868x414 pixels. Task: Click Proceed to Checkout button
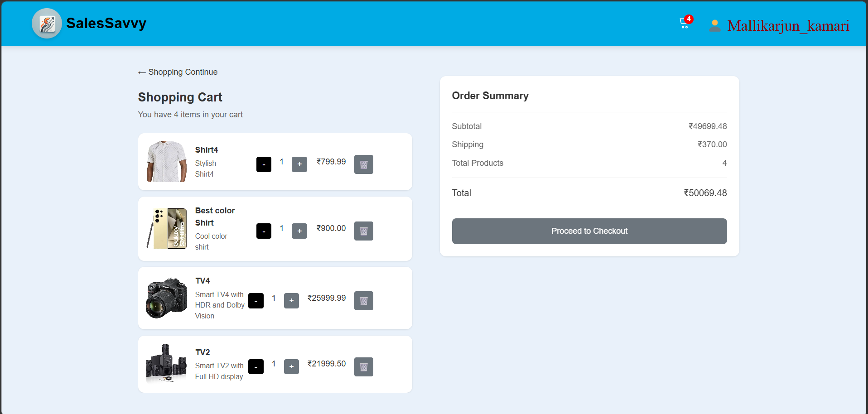[589, 231]
